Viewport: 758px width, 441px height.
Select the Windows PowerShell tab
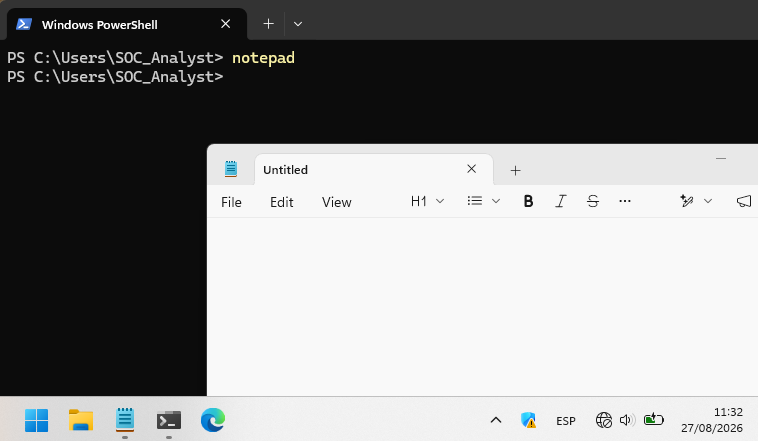[x=127, y=24]
